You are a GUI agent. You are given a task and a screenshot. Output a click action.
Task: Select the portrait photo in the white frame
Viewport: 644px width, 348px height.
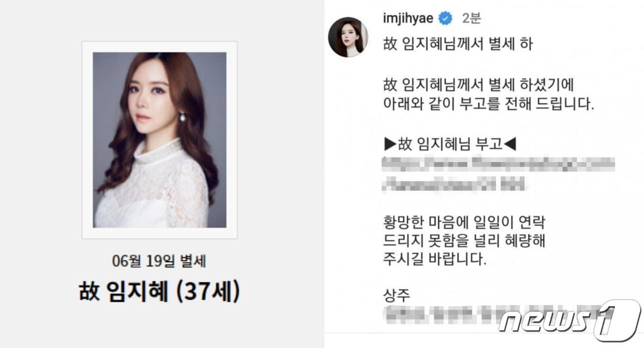pos(160,140)
